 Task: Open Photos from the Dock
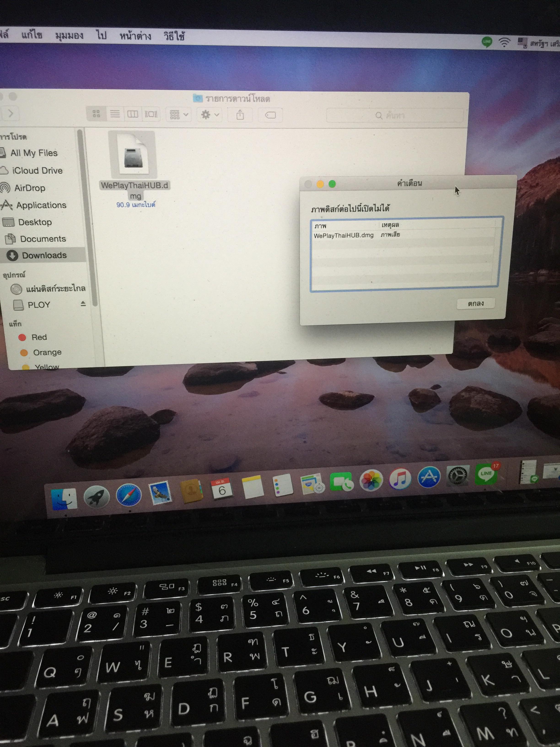[371, 480]
